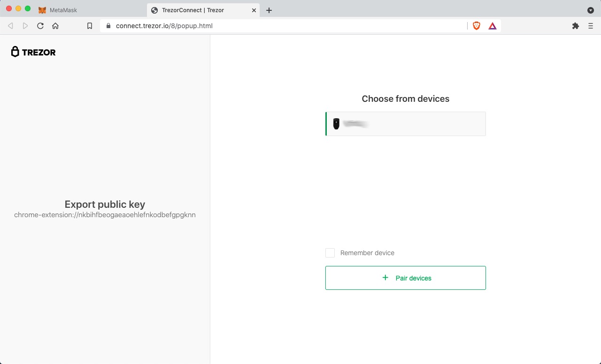Expand the tab search dropdown arrow
This screenshot has height=364, width=601.
point(591,10)
